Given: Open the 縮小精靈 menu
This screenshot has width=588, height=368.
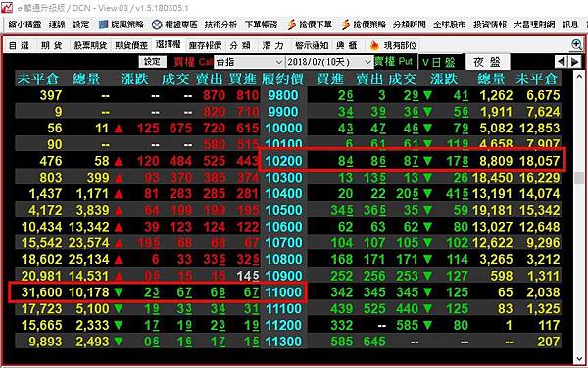Looking at the screenshot, I should pos(24,25).
